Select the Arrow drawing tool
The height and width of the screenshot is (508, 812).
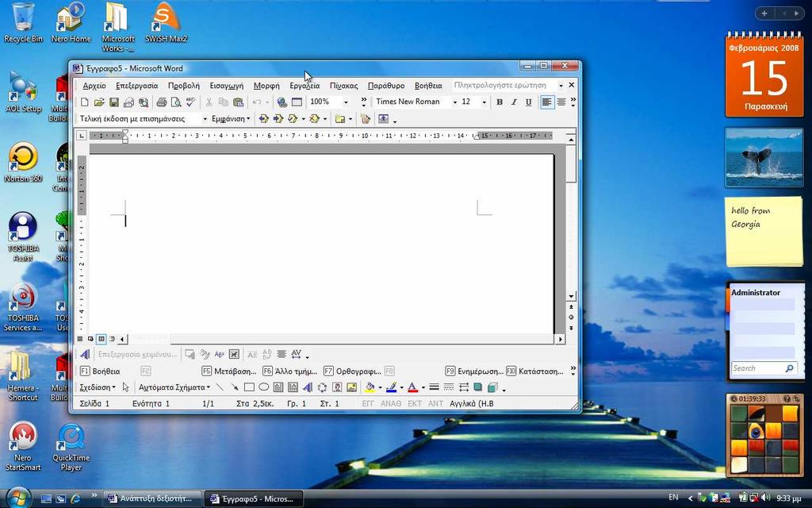[235, 387]
